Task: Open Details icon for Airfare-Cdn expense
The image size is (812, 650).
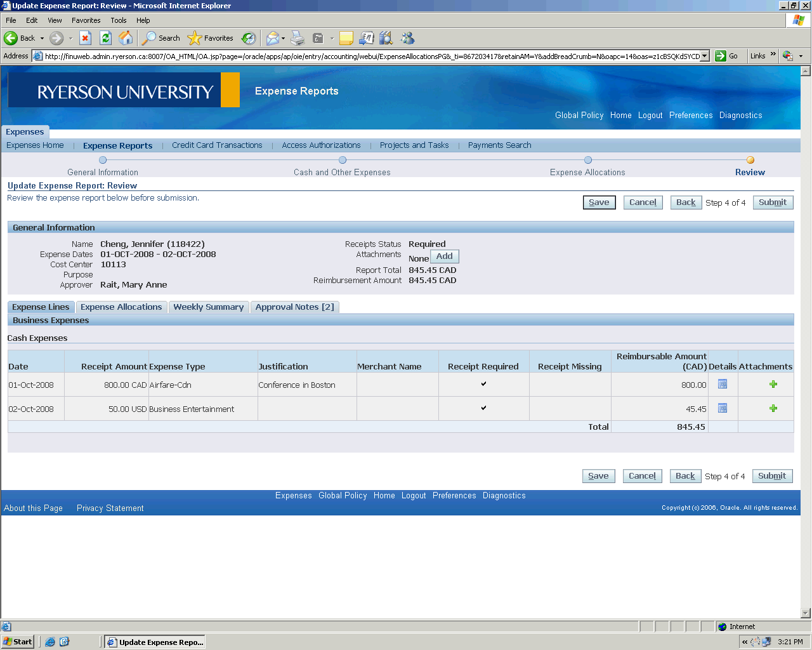Action: click(x=722, y=384)
